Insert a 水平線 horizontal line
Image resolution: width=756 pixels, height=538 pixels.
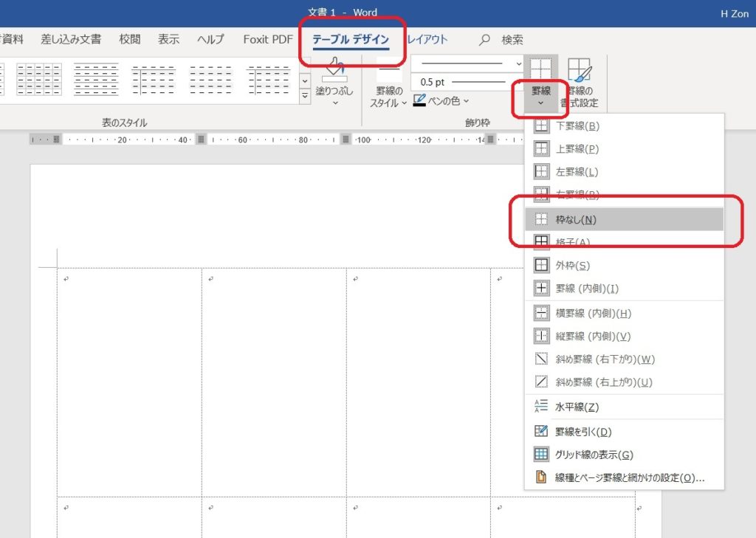[582, 407]
